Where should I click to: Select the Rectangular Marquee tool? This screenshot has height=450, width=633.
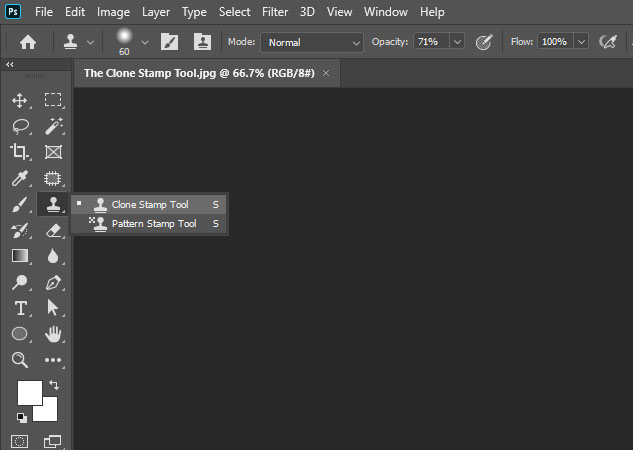(x=53, y=100)
